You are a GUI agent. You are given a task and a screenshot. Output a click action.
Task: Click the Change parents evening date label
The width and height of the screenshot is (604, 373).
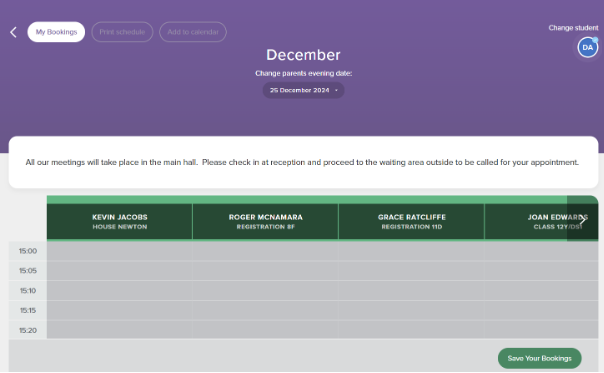click(304, 73)
